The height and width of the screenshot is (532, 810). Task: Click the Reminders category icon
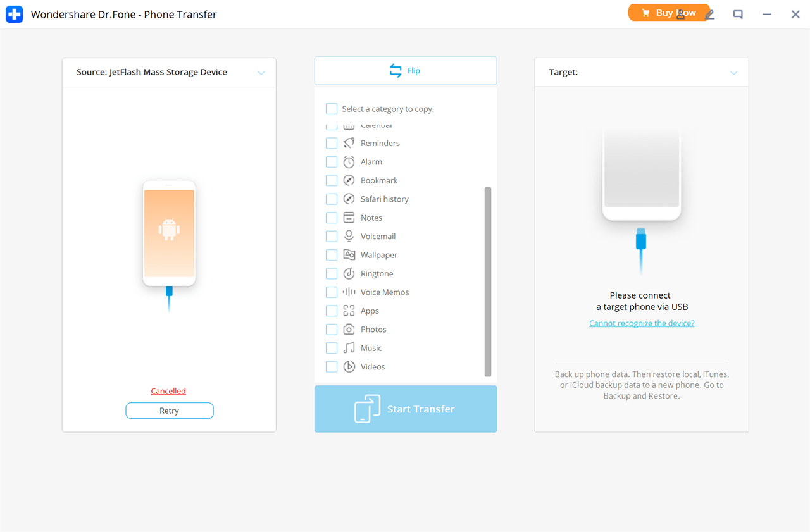pyautogui.click(x=349, y=143)
